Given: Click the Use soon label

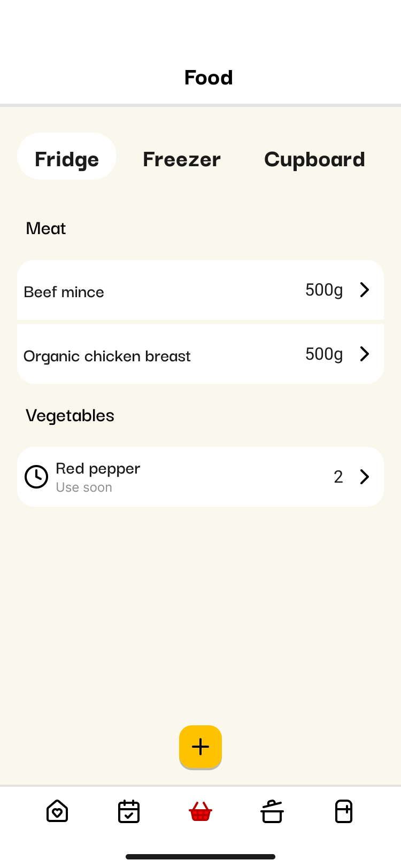Looking at the screenshot, I should click(x=84, y=487).
